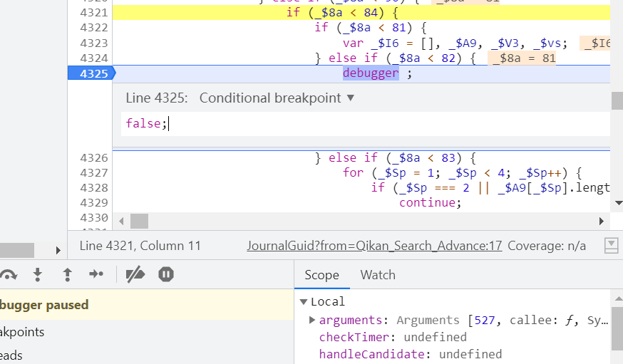
Task: Click the breakpoint condition input field
Action: 365,124
